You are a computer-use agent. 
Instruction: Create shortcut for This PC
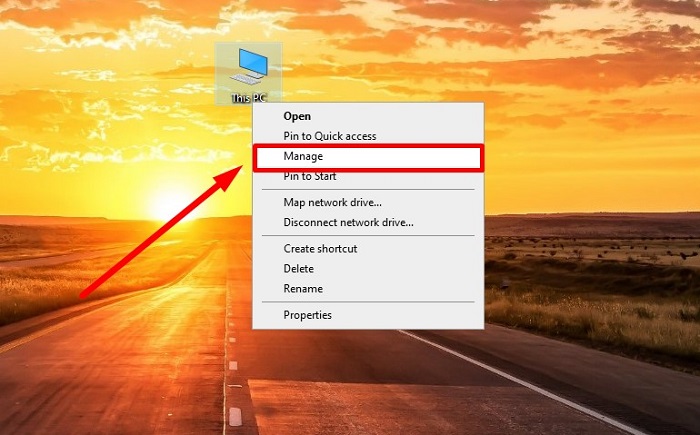(320, 249)
